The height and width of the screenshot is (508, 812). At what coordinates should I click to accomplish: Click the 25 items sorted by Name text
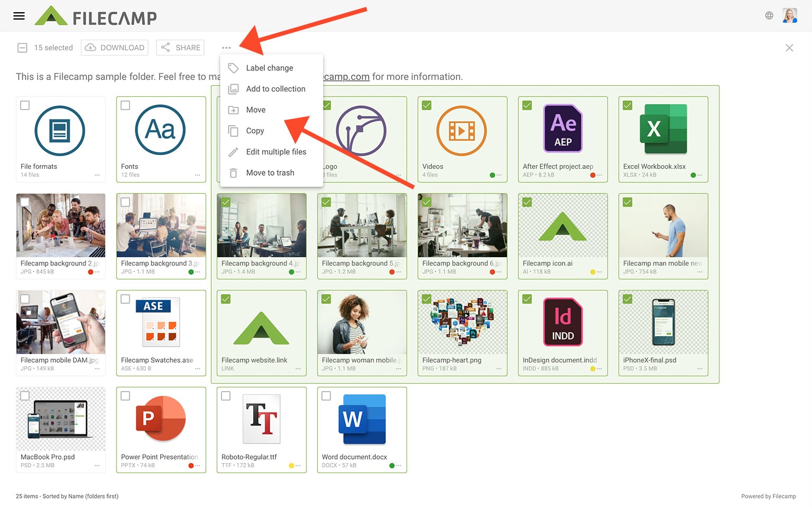(x=67, y=496)
